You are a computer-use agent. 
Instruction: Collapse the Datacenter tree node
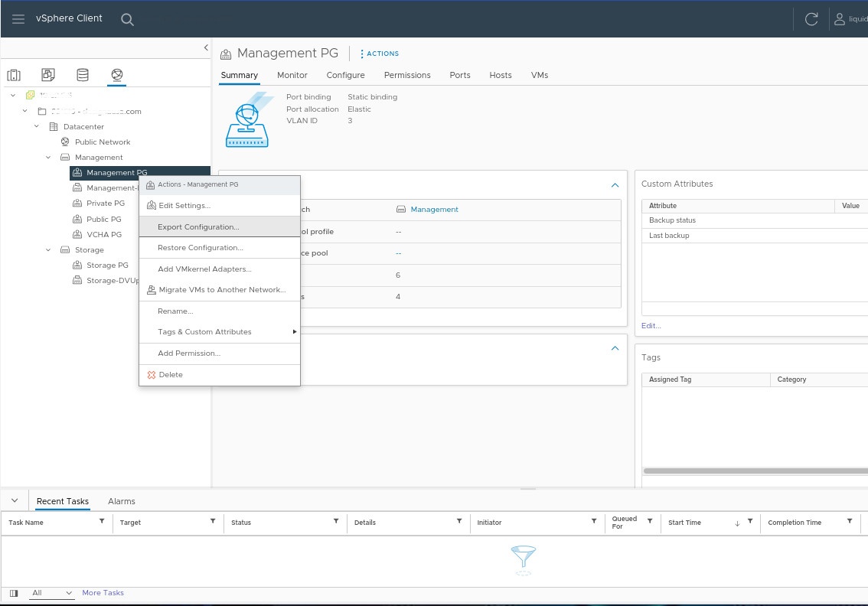pos(36,126)
